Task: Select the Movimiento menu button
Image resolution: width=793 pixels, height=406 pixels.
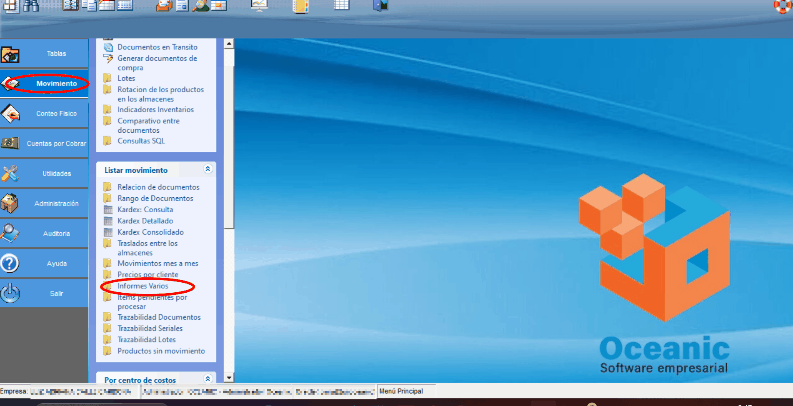Action: pyautogui.click(x=56, y=83)
